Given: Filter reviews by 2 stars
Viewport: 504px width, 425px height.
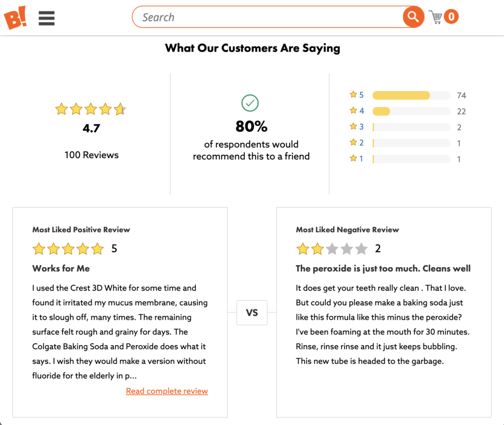Looking at the screenshot, I should click(357, 143).
